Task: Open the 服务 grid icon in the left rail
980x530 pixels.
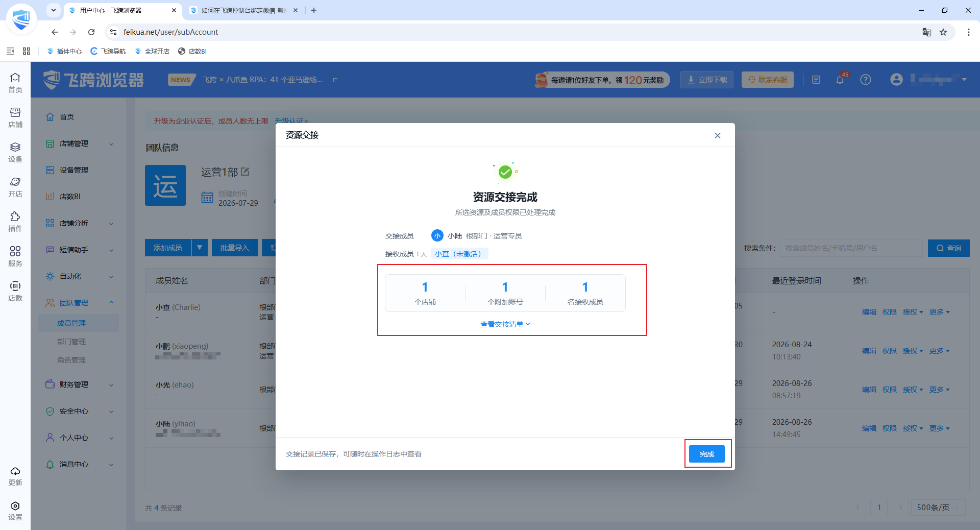Action: coord(15,256)
